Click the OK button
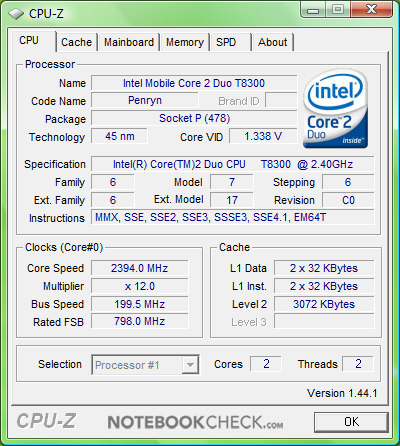 click(x=351, y=422)
